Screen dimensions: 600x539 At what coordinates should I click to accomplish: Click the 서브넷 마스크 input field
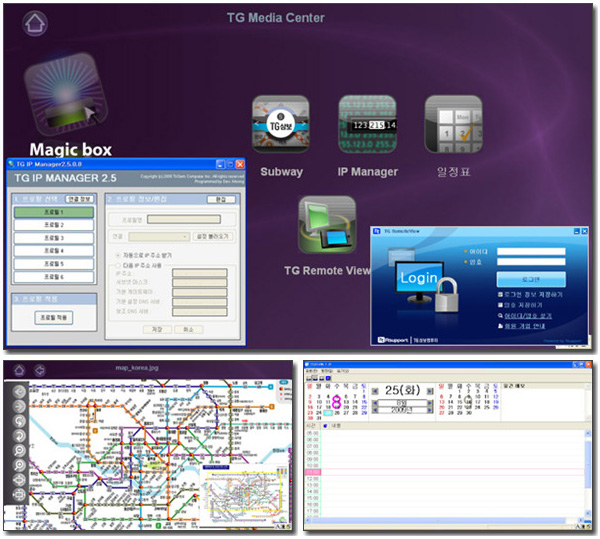tap(199, 282)
